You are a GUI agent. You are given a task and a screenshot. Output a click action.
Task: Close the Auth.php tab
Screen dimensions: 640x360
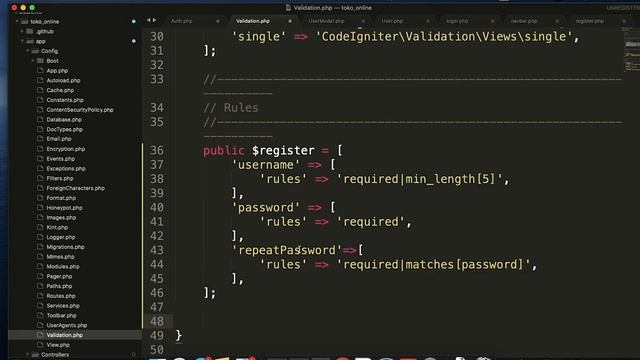pos(218,21)
